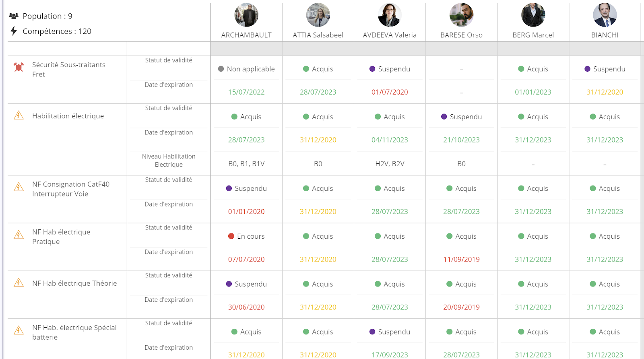This screenshot has height=359, width=644.
Task: Select AVDEEVA Valeria's avatar
Action: coord(390,15)
